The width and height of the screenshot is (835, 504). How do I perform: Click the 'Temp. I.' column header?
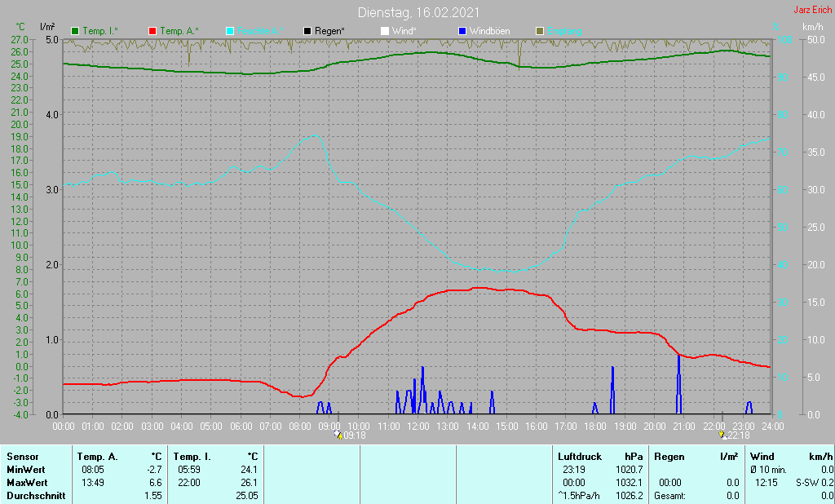point(192,457)
